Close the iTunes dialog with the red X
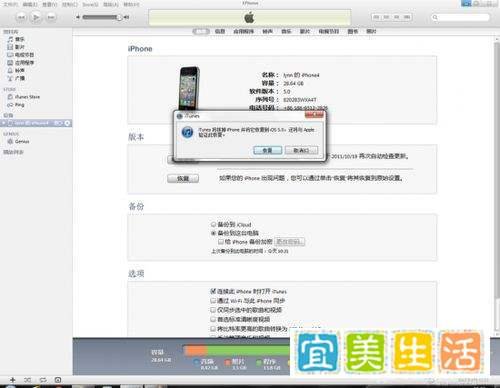 (314, 115)
